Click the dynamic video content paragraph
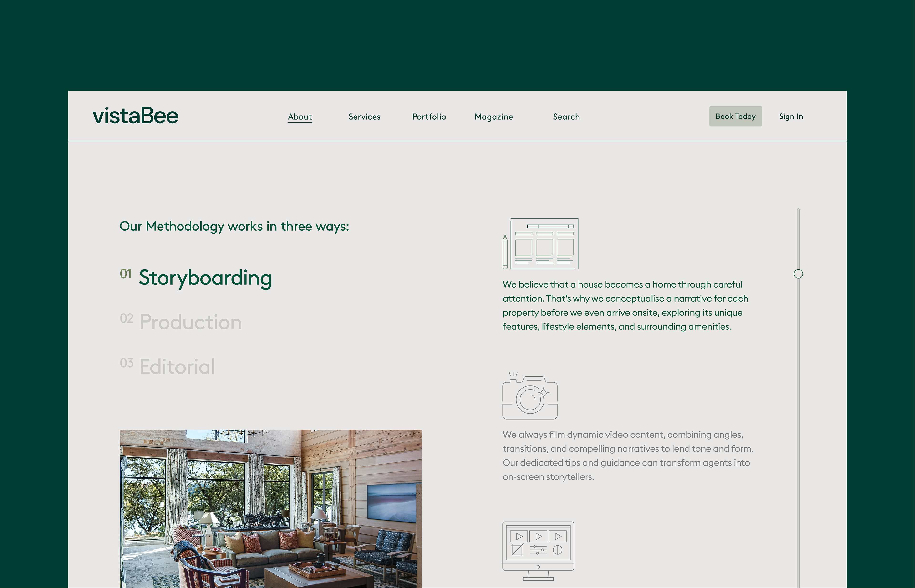The image size is (915, 588). coord(628,456)
